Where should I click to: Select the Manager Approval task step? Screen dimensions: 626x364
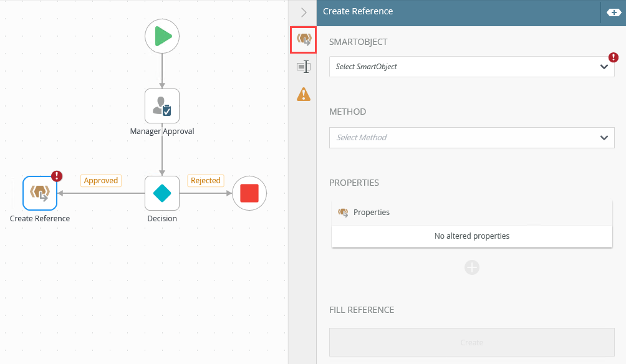(x=162, y=106)
